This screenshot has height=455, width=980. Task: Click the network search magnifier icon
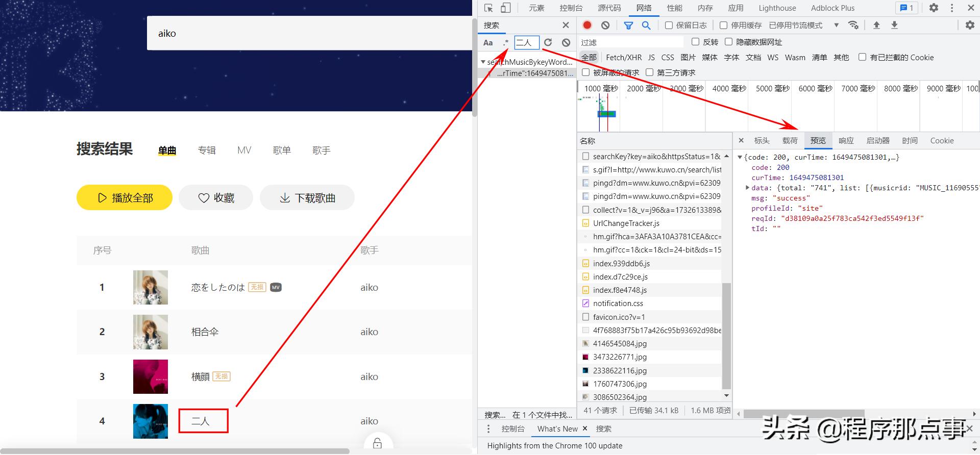[x=646, y=25]
